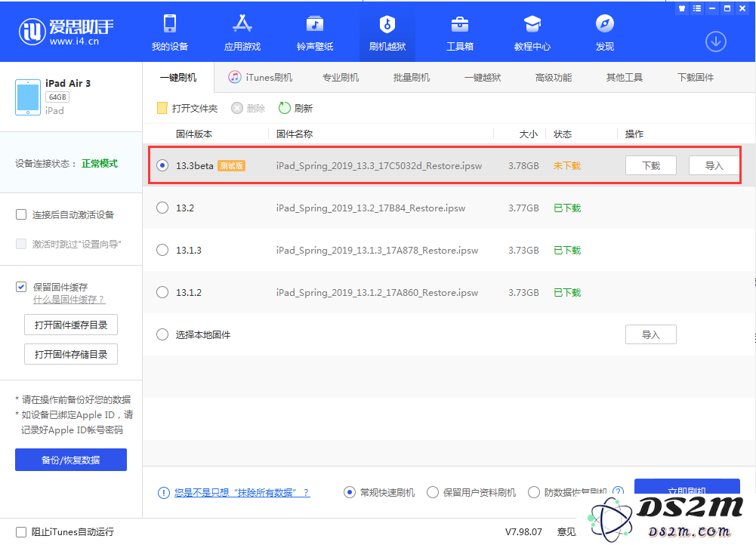This screenshot has width=756, height=545.
Task: Open 专业刷机 tab
Action: pos(341,78)
